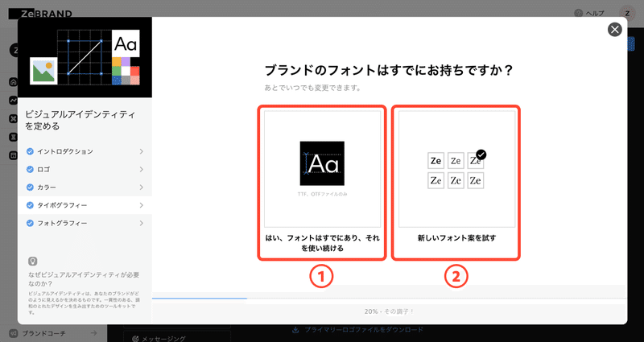Image resolution: width=644 pixels, height=342 pixels.
Task: Click checkmark icon beside ロゴ
Action: point(30,169)
